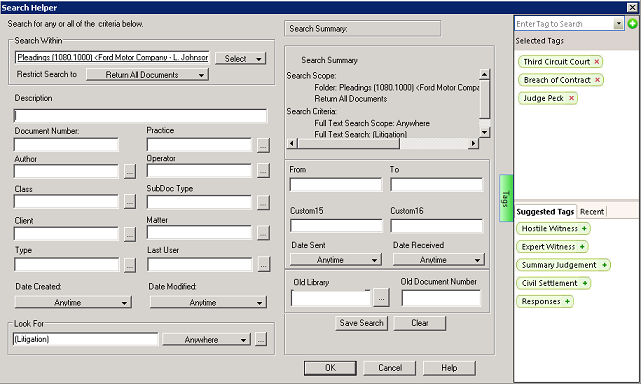Click 'Full Text Search Scope: Anywhere' summary line
This screenshot has height=384, width=641.
pos(372,123)
